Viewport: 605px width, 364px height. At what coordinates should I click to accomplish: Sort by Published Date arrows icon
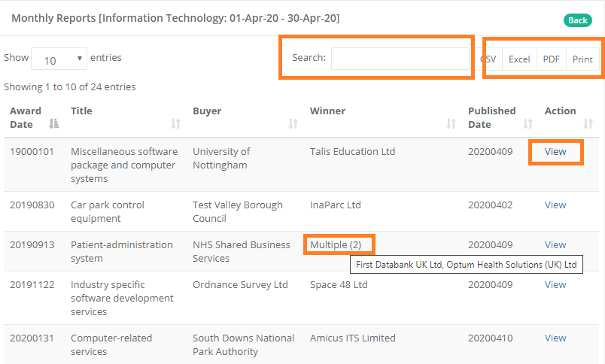point(527,124)
